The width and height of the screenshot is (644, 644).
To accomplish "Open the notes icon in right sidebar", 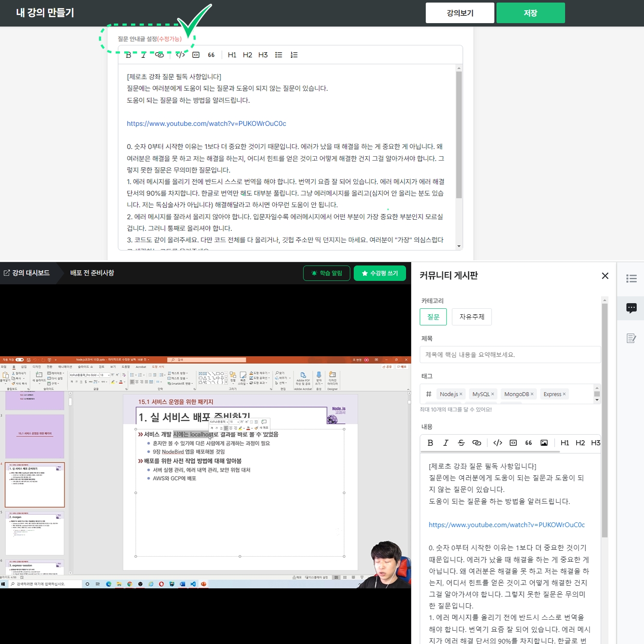I will pyautogui.click(x=631, y=338).
